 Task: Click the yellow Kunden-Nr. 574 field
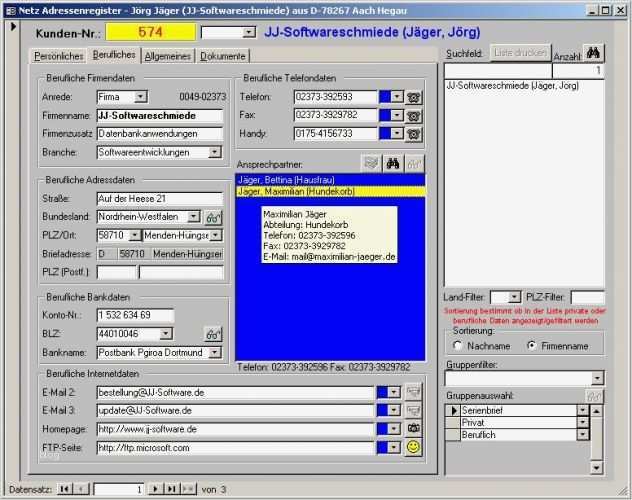pyautogui.click(x=150, y=32)
